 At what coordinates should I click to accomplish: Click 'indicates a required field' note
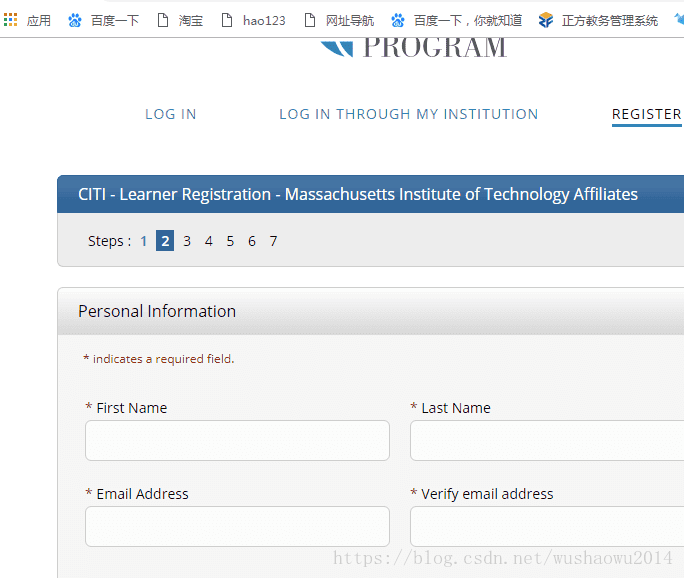[159, 359]
